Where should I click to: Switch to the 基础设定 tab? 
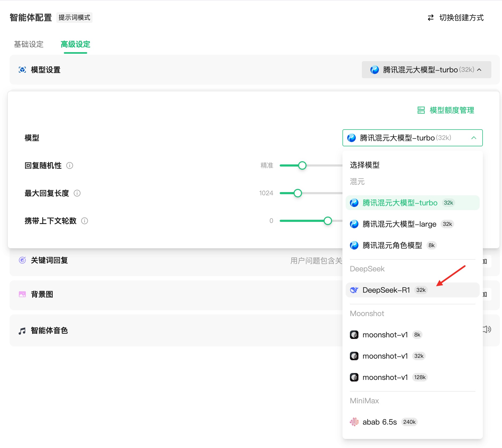29,44
